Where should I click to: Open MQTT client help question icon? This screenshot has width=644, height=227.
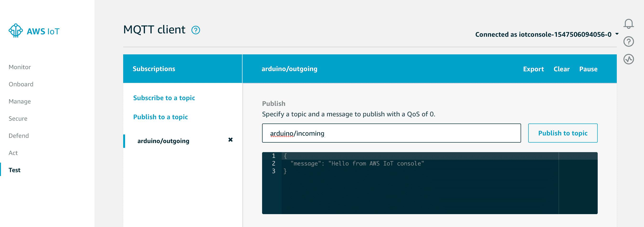195,30
